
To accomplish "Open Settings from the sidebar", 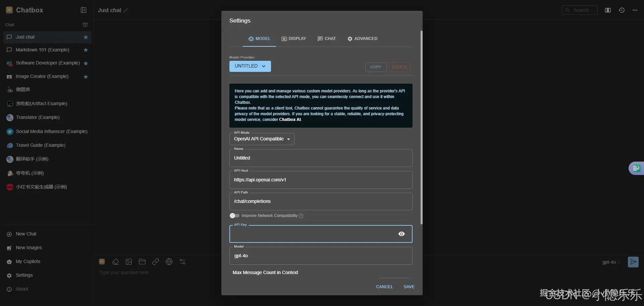I will (47, 275).
